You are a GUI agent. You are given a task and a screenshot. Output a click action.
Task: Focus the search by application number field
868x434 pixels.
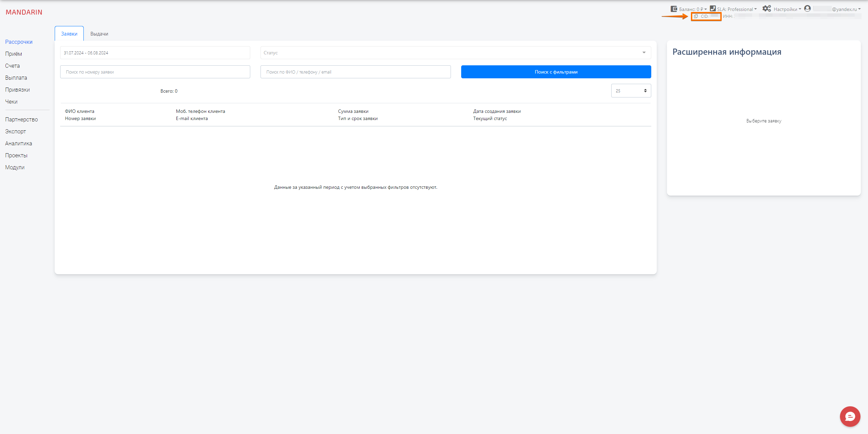click(x=155, y=72)
